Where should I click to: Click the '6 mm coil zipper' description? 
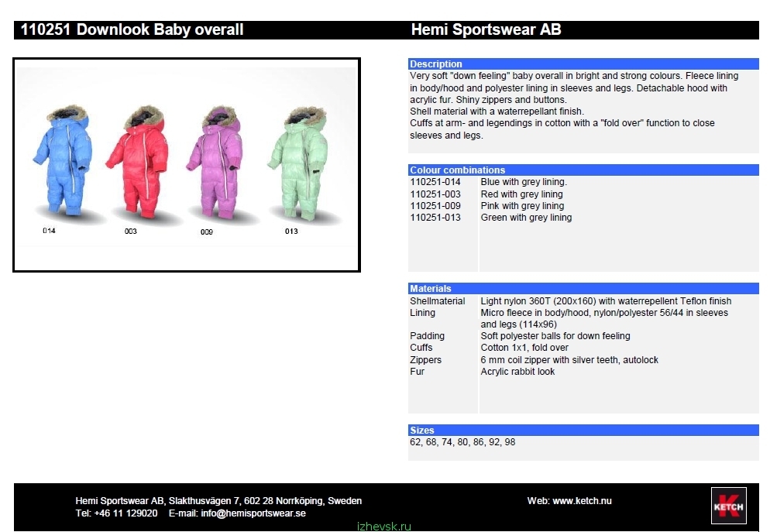click(569, 360)
